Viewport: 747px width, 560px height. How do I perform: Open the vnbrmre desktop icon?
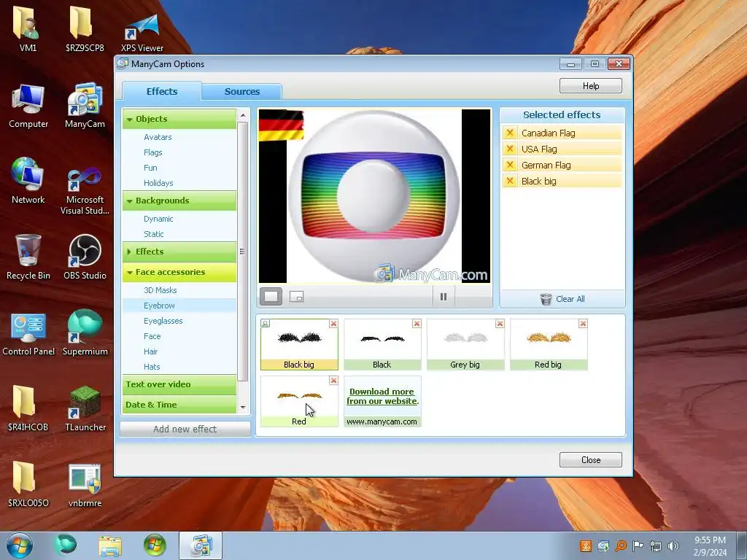click(85, 485)
